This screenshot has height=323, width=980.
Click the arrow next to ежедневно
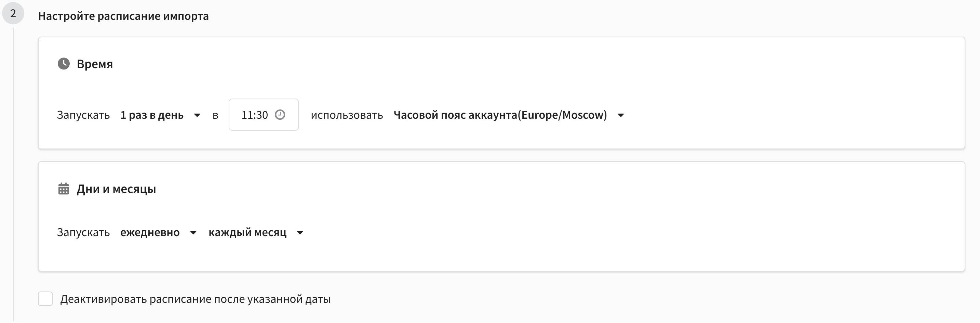point(193,233)
